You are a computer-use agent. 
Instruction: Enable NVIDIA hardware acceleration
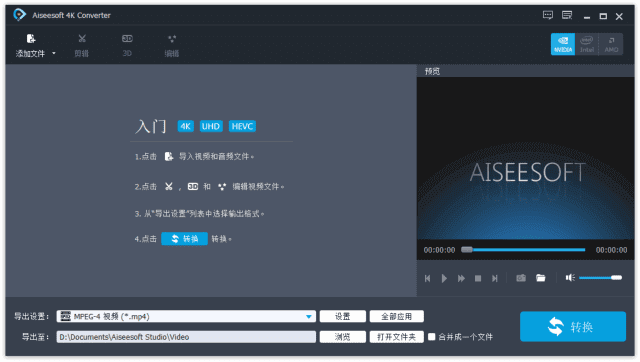563,44
